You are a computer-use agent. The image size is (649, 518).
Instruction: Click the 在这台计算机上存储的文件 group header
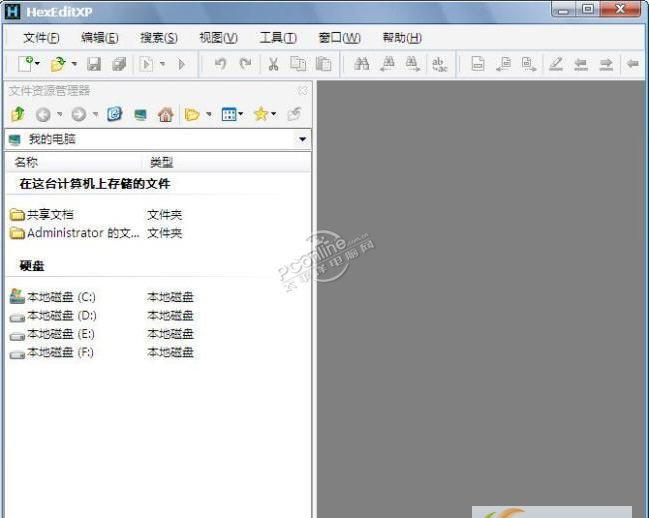point(95,184)
